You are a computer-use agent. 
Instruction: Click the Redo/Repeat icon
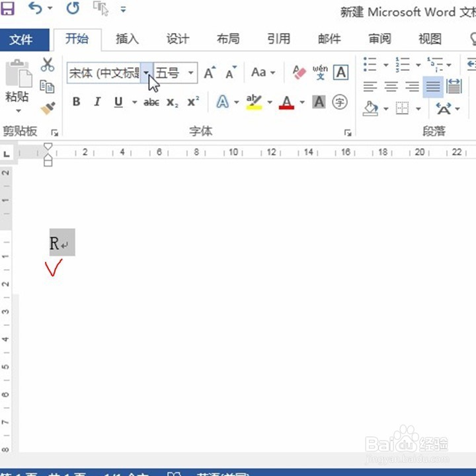click(73, 8)
